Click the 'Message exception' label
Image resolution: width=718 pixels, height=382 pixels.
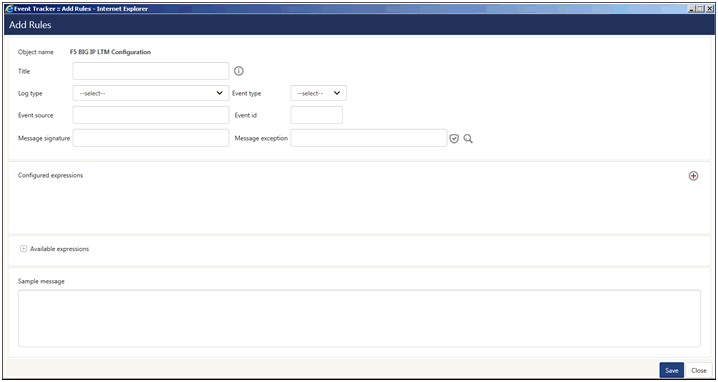(261, 138)
